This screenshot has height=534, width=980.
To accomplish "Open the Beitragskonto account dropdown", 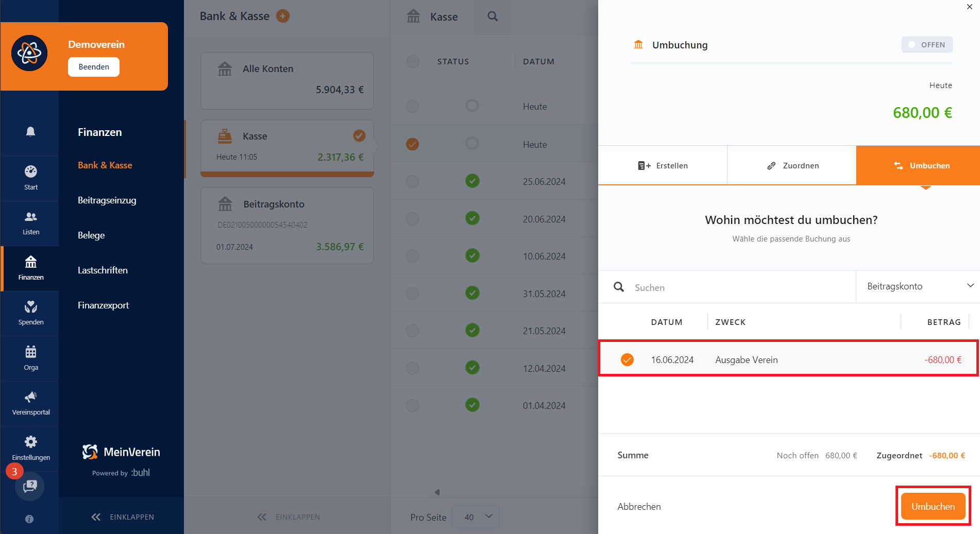I will point(918,286).
